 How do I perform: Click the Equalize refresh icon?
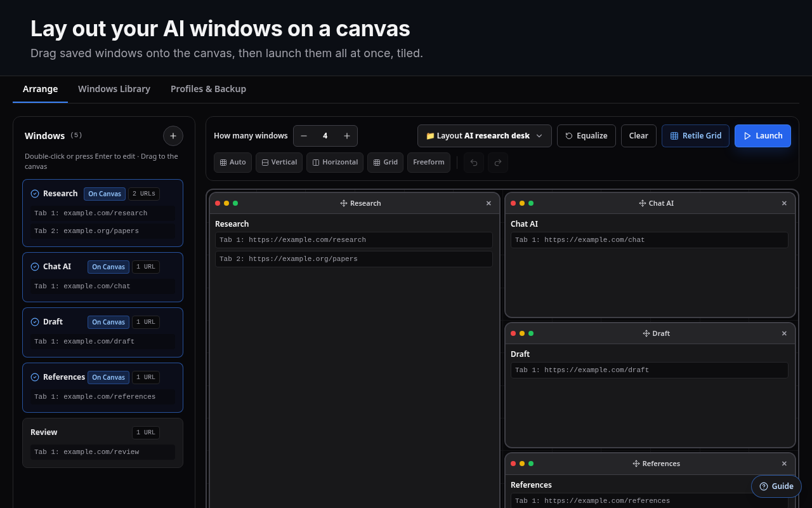tap(569, 136)
